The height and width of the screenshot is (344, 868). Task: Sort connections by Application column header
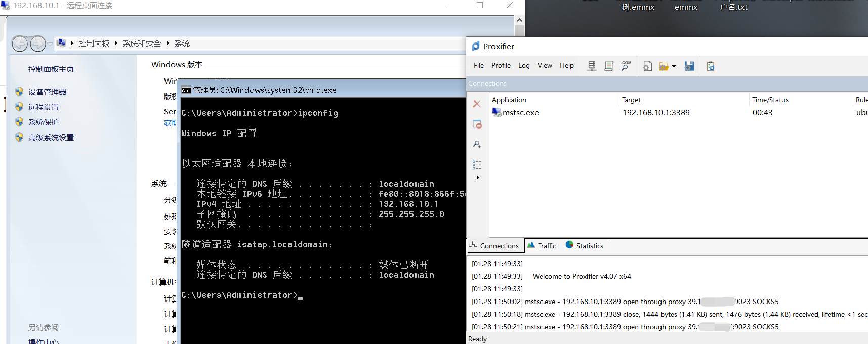click(554, 100)
